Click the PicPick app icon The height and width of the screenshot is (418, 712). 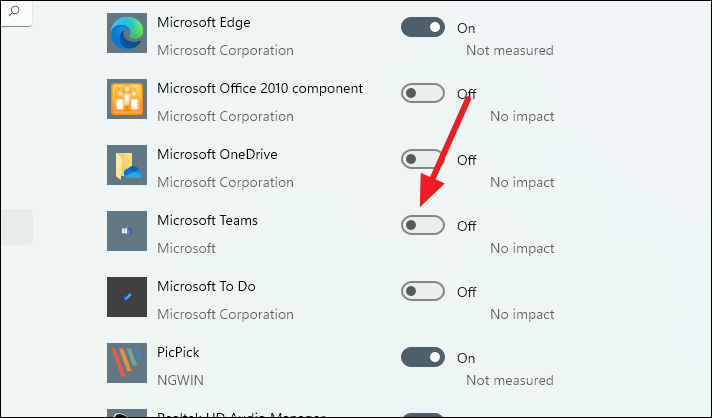point(127,363)
